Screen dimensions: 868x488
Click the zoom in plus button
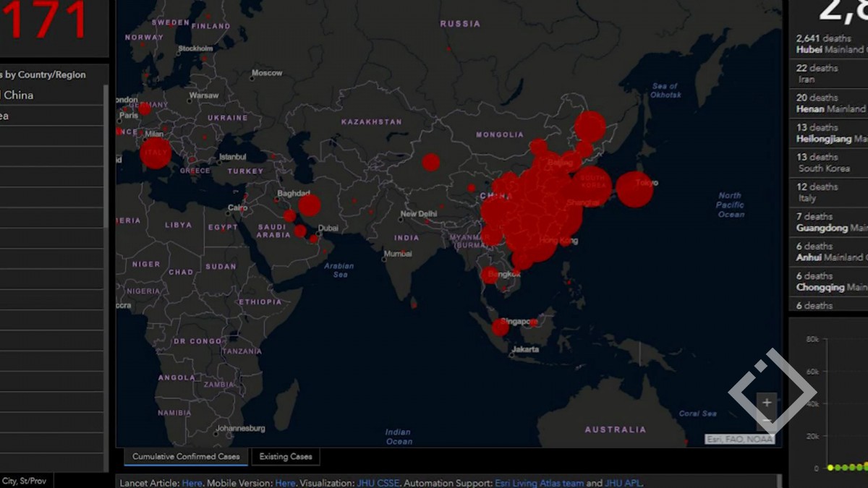tap(767, 403)
